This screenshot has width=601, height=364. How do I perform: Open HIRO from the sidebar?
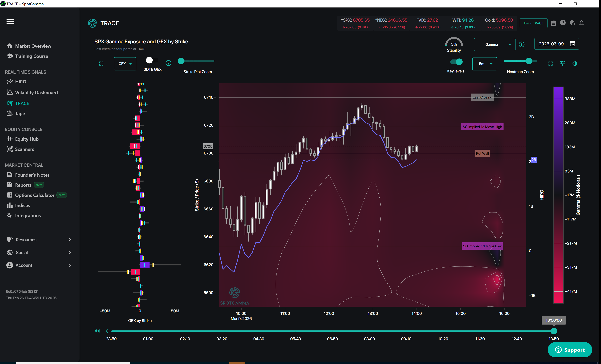tap(20, 82)
